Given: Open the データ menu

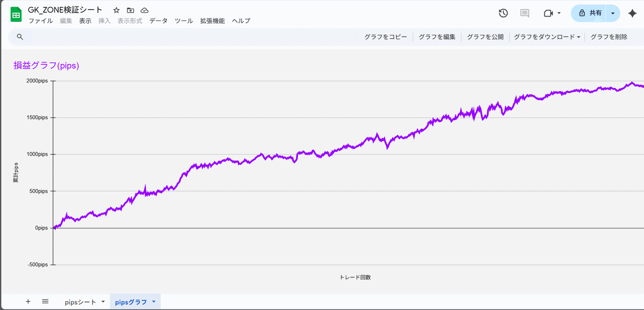Looking at the screenshot, I should tap(158, 21).
